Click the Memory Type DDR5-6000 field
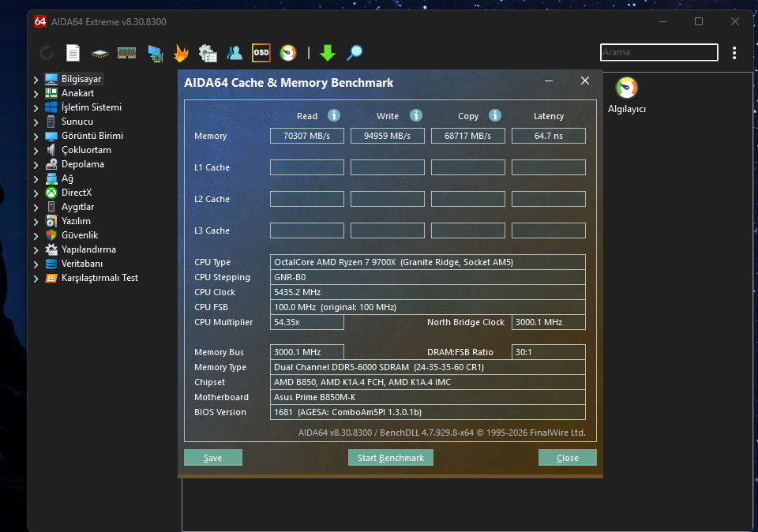 [x=428, y=367]
